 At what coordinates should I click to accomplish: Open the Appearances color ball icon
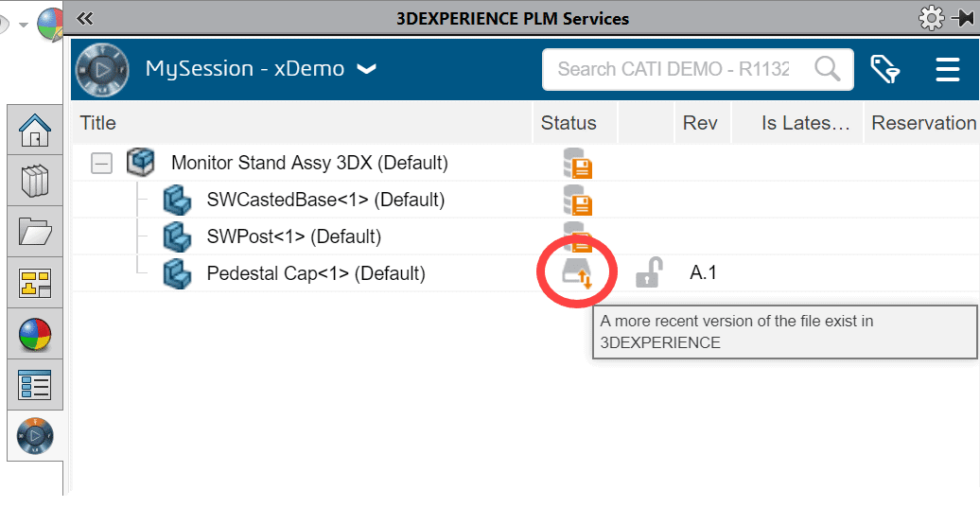point(35,334)
